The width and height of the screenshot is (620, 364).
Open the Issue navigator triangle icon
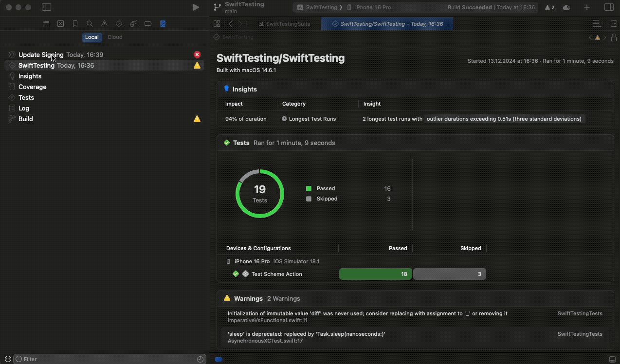point(104,23)
